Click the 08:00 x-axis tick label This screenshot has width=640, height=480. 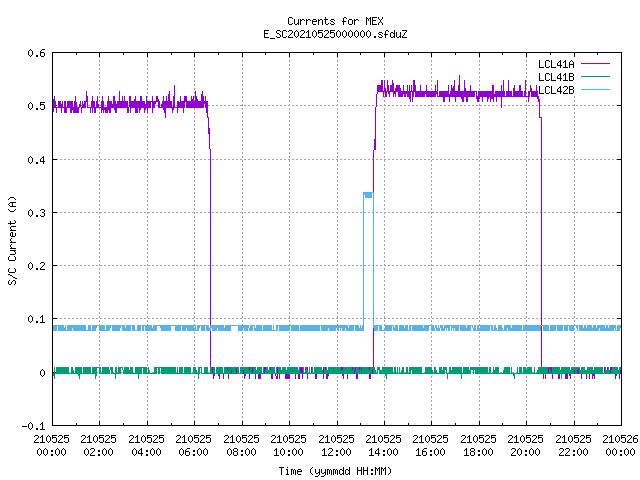(x=241, y=452)
